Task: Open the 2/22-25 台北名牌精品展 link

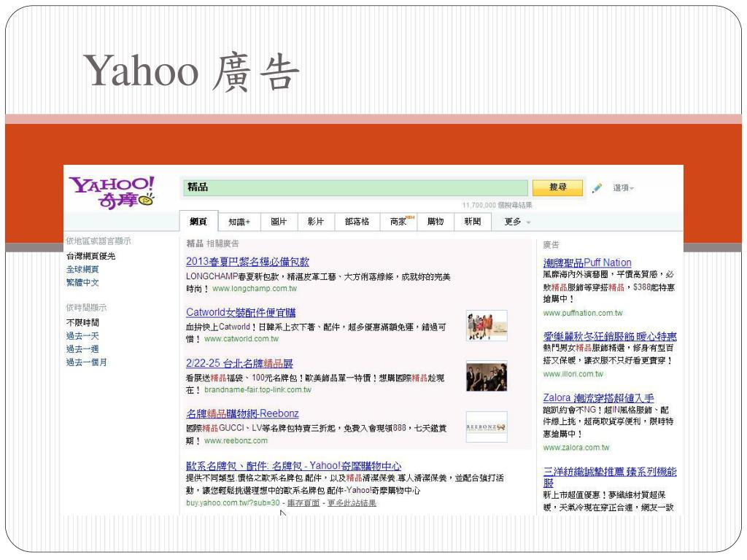Action: (x=239, y=363)
